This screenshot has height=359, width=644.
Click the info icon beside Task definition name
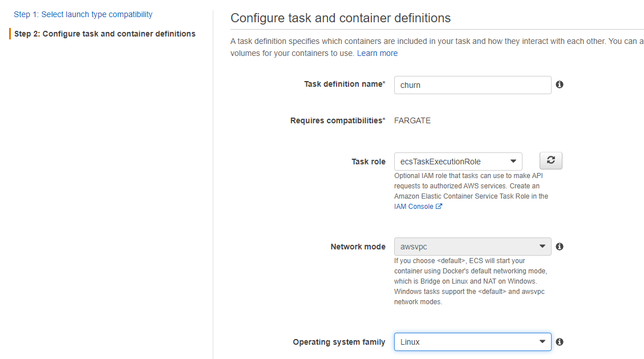(560, 84)
